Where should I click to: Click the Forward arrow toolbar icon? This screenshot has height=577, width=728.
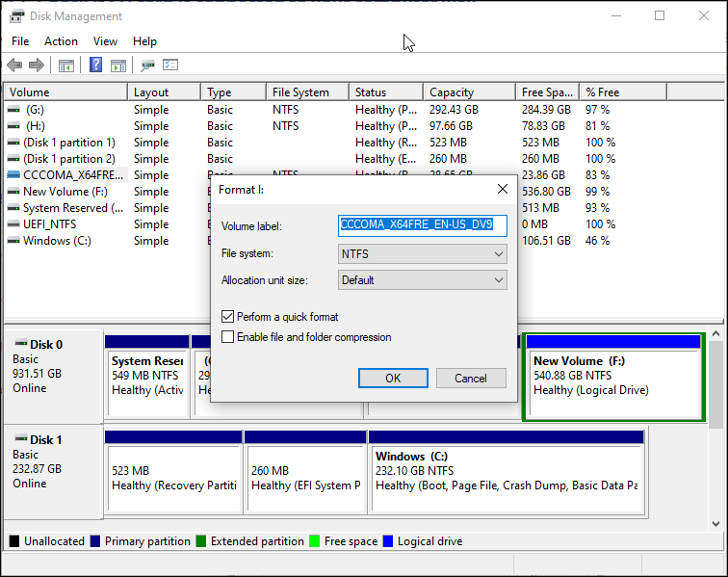(x=37, y=66)
